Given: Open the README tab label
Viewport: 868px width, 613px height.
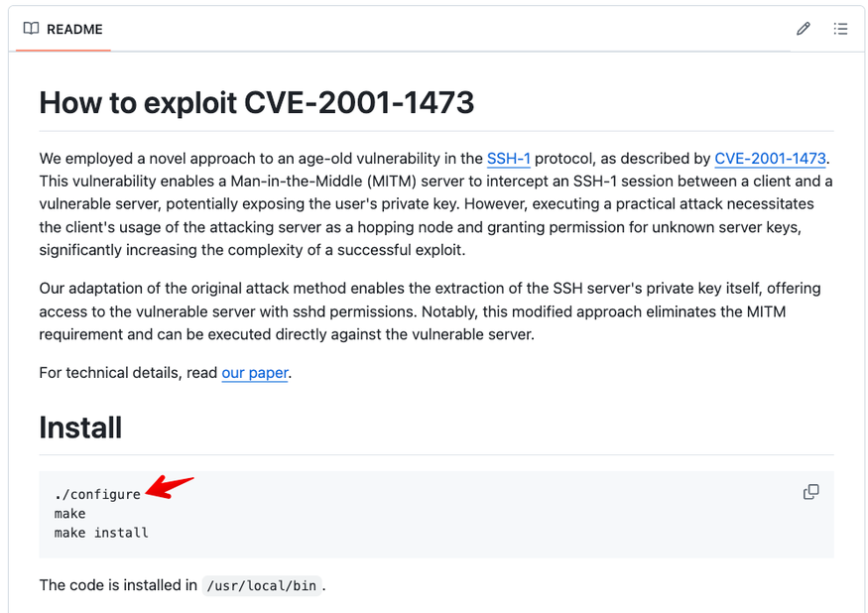Looking at the screenshot, I should click(74, 29).
